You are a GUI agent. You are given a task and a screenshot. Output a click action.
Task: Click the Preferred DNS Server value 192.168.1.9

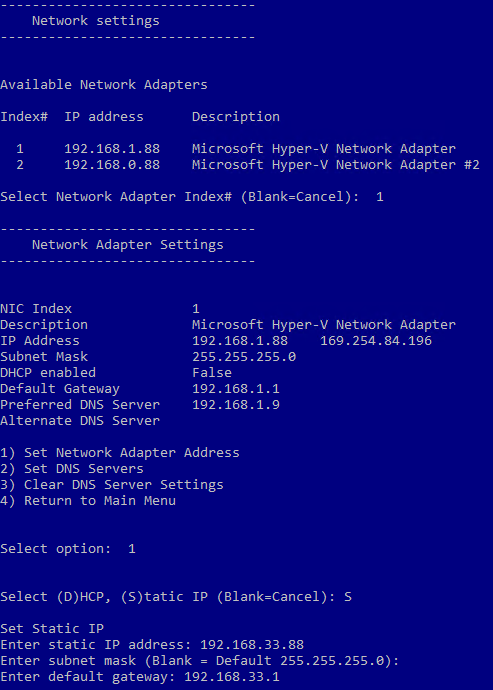tap(235, 404)
